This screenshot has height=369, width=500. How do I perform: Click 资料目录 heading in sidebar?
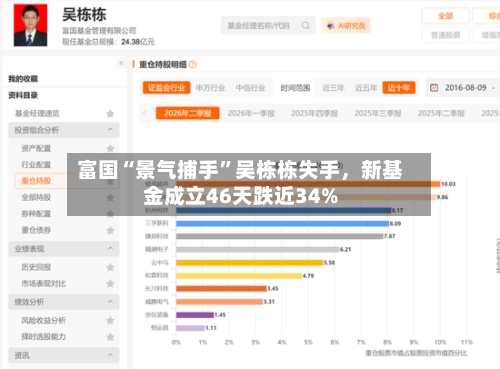(x=23, y=95)
